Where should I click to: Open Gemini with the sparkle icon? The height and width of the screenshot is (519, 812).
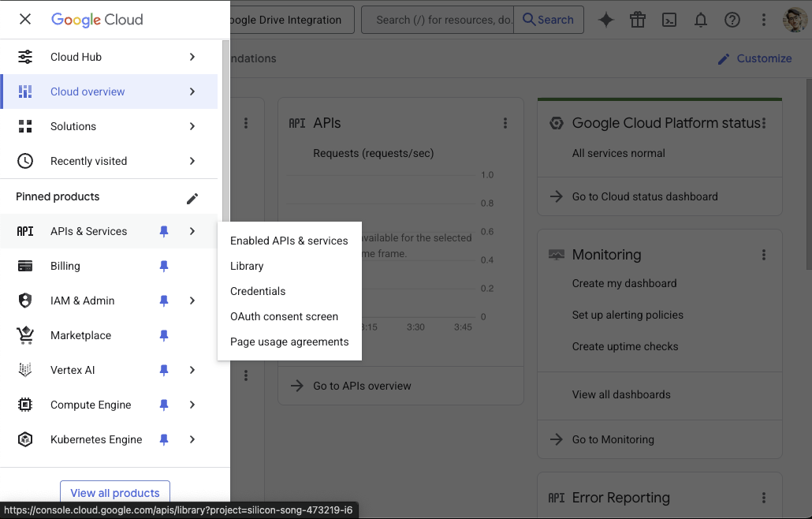coord(606,20)
